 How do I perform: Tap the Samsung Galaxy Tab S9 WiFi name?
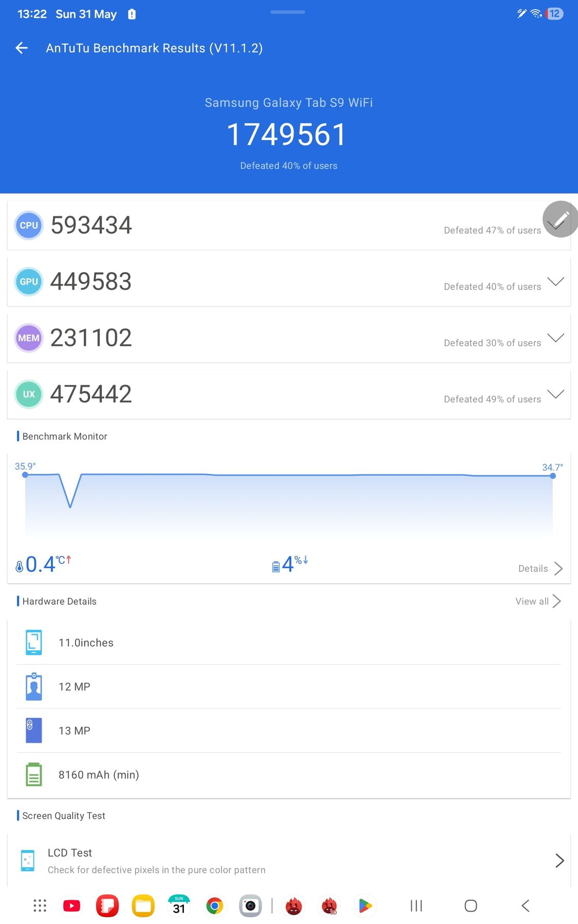289,103
